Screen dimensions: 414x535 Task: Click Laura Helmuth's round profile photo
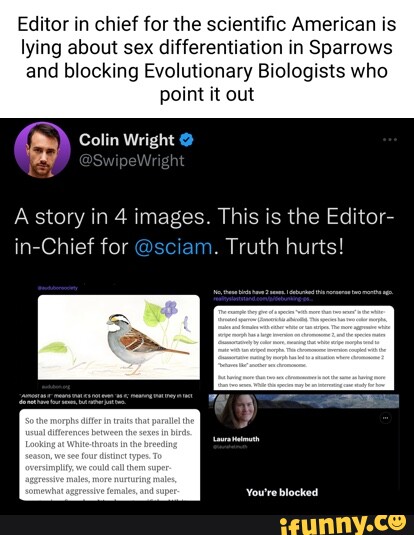236,410
